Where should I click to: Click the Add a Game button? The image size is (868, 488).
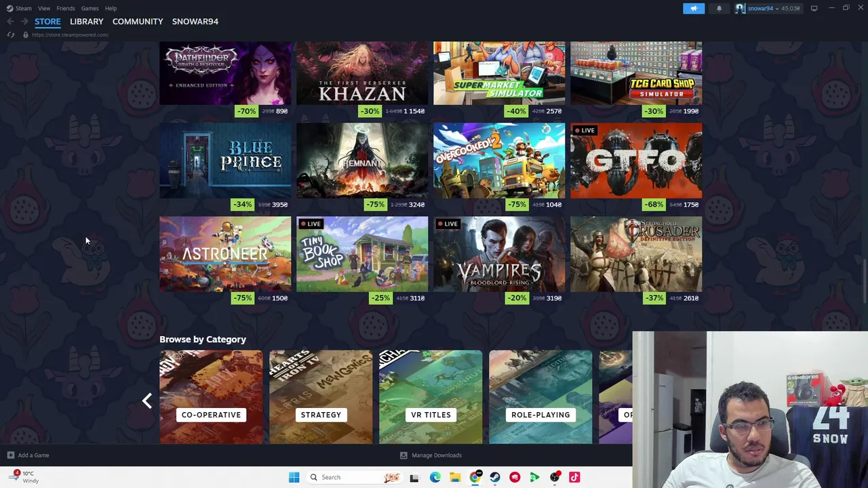click(28, 455)
